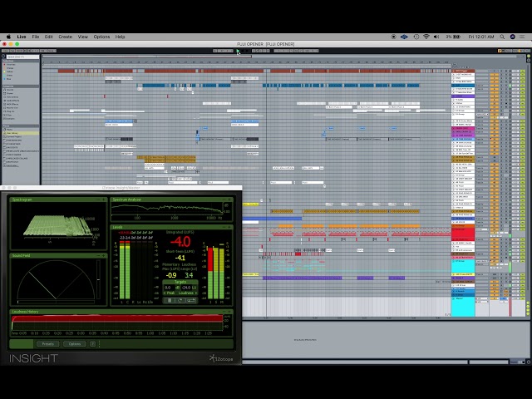
Task: Click the orange draw mode pencil button
Action: pos(500,51)
